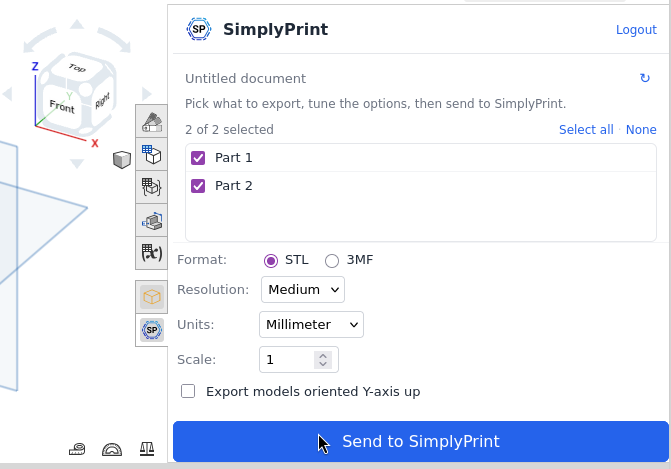Click Send to SimplyPrint button
Screen dimensions: 671x469
coord(421,442)
